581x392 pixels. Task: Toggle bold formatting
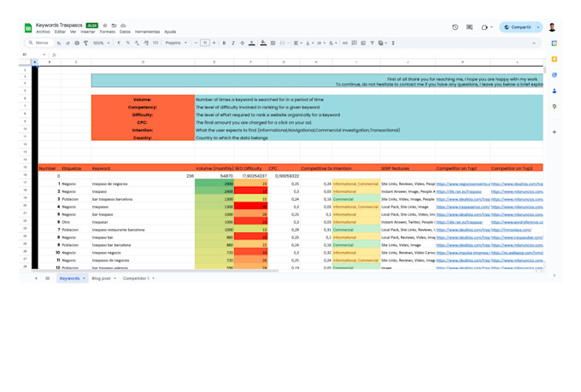tap(224, 43)
